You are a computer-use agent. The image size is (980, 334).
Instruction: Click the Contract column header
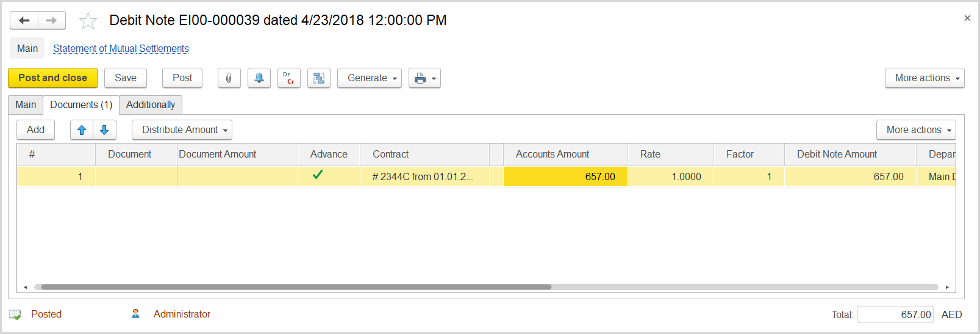[x=424, y=154]
